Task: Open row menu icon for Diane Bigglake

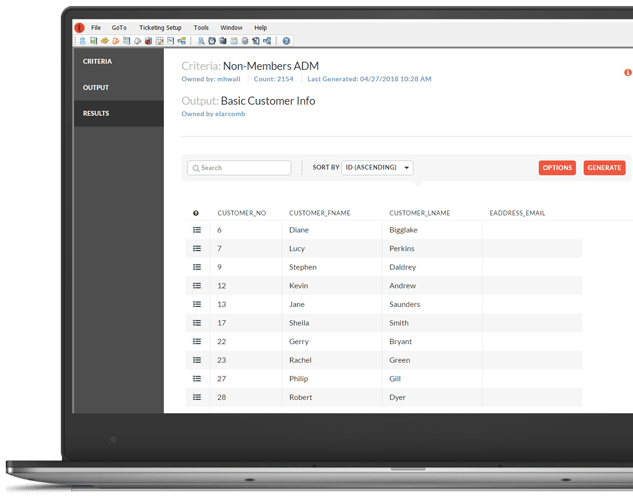Action: tap(197, 230)
